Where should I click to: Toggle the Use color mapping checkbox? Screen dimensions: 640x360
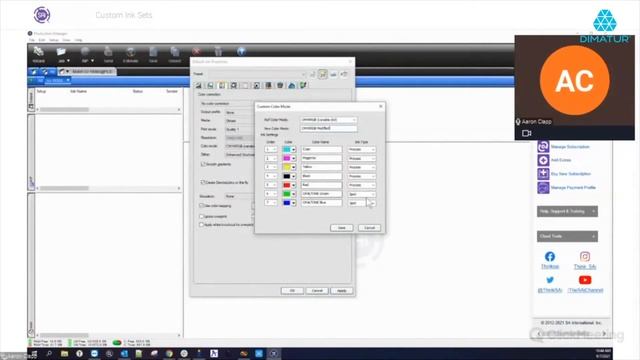[202, 206]
